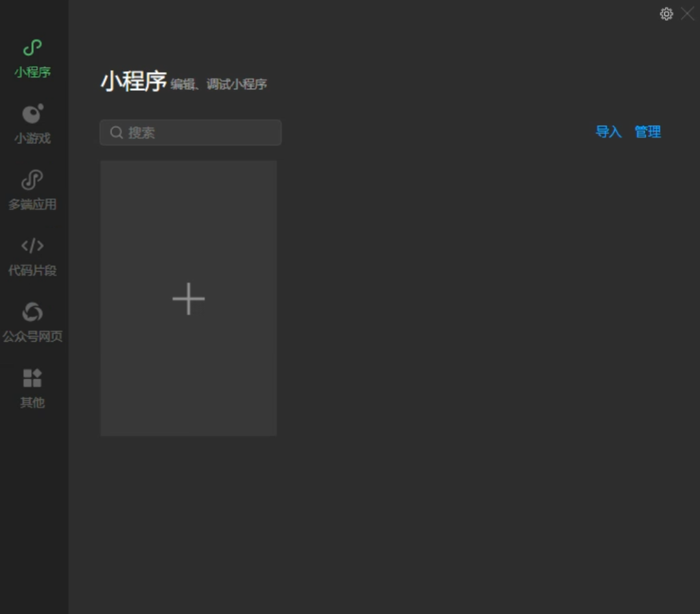Close the developer tools window
Screen dimensions: 700x614
tap(687, 14)
